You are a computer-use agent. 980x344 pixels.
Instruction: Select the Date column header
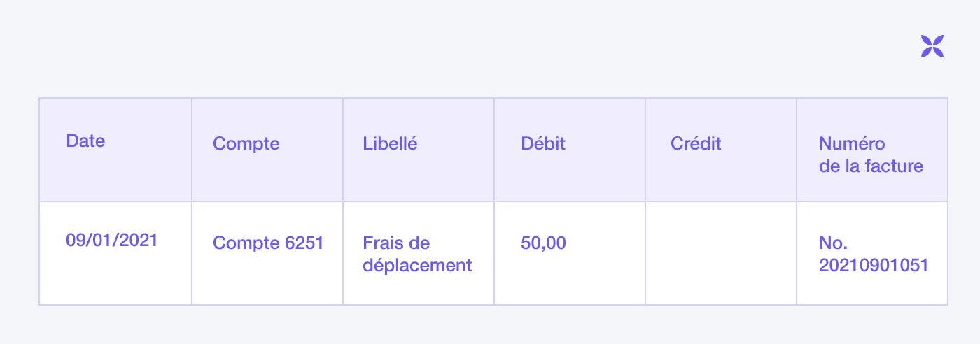[85, 141]
